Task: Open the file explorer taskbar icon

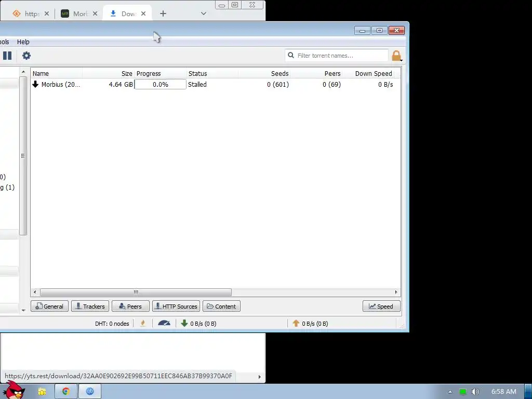Action: [x=42, y=392]
